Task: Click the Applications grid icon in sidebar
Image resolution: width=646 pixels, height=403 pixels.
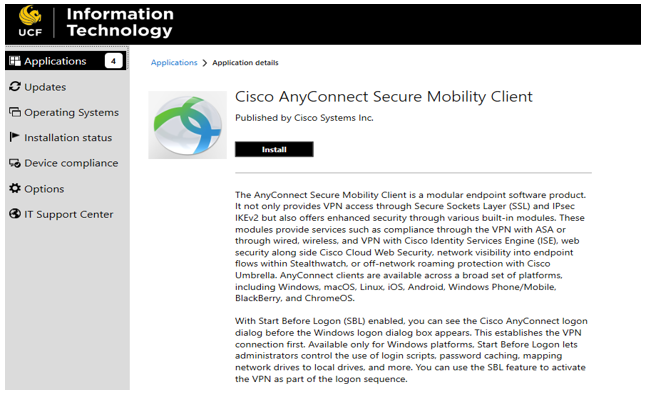Action: [15, 61]
